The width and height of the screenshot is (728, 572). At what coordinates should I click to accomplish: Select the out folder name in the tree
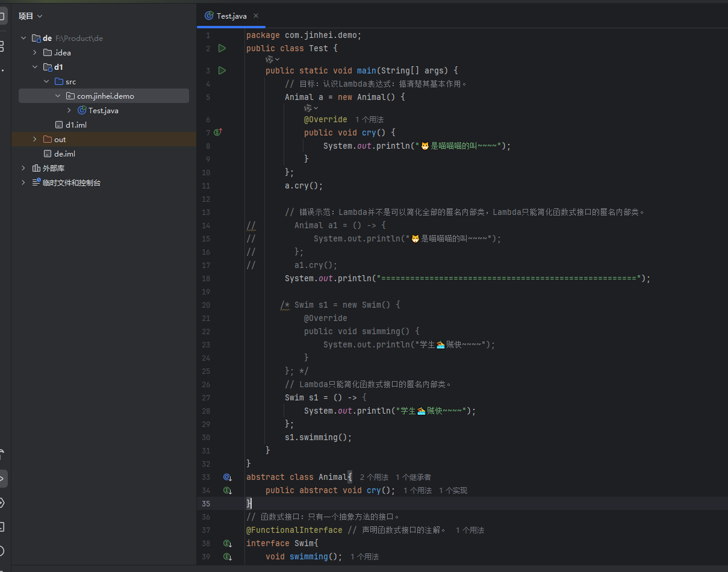(60, 139)
